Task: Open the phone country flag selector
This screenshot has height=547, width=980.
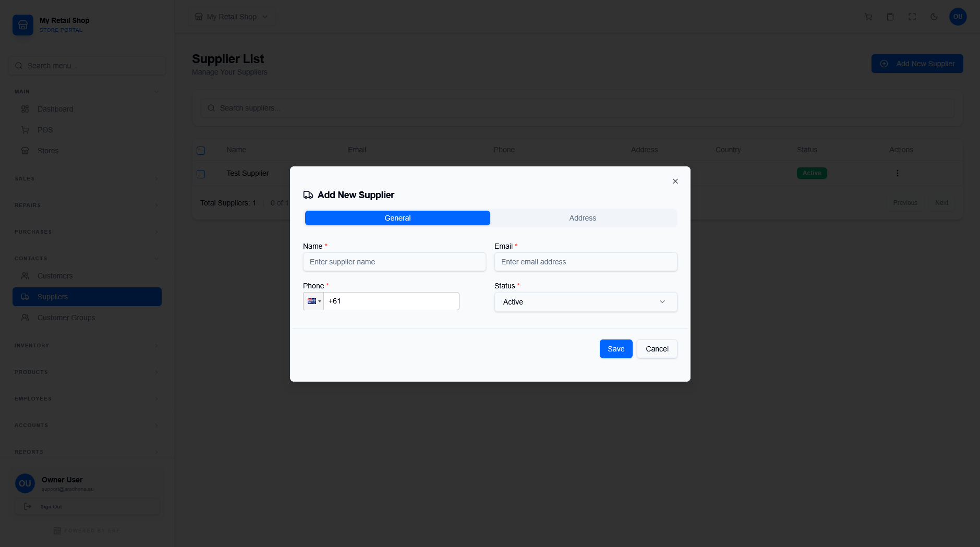Action: [x=313, y=301]
